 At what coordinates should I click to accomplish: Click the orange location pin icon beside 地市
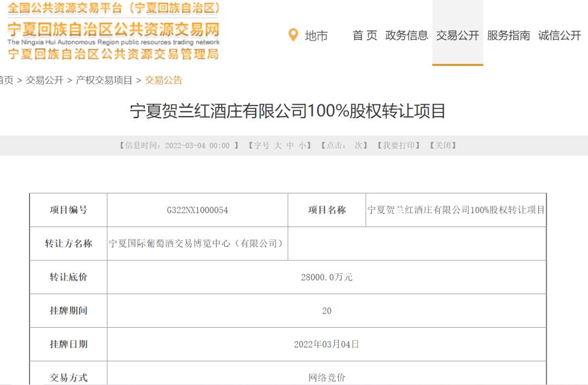point(292,35)
